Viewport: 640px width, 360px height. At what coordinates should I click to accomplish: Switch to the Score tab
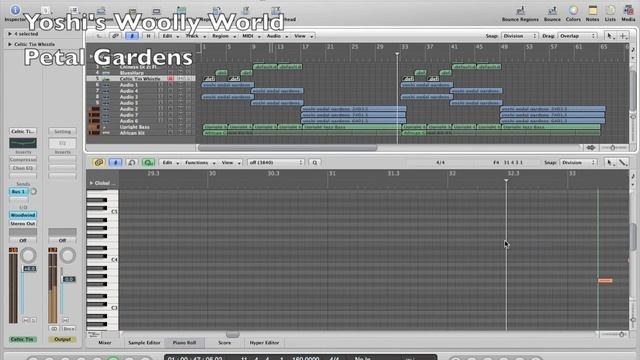[224, 343]
